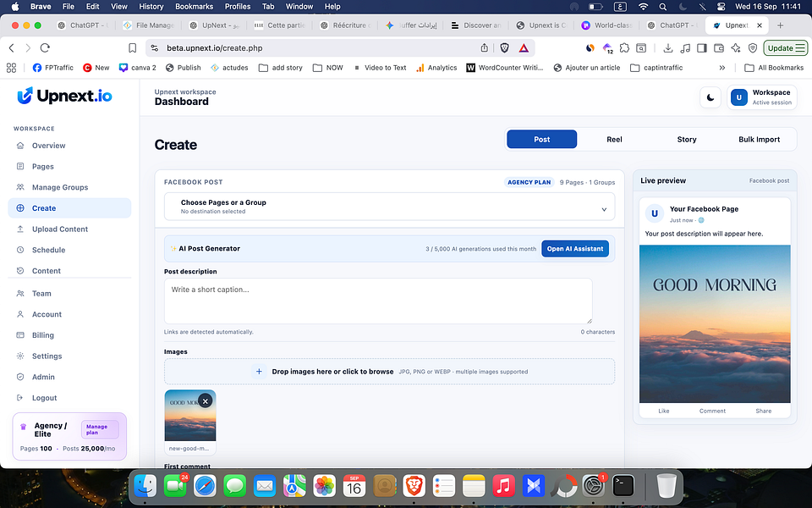The image size is (812, 508).
Task: Switch to the Bulk Import tab
Action: tap(760, 140)
